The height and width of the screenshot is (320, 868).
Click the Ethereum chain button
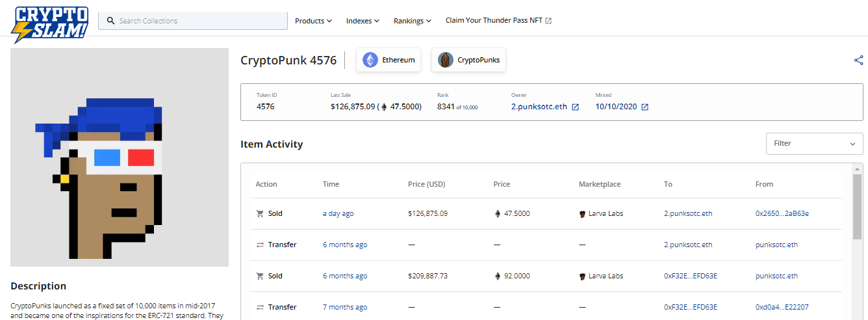point(388,60)
